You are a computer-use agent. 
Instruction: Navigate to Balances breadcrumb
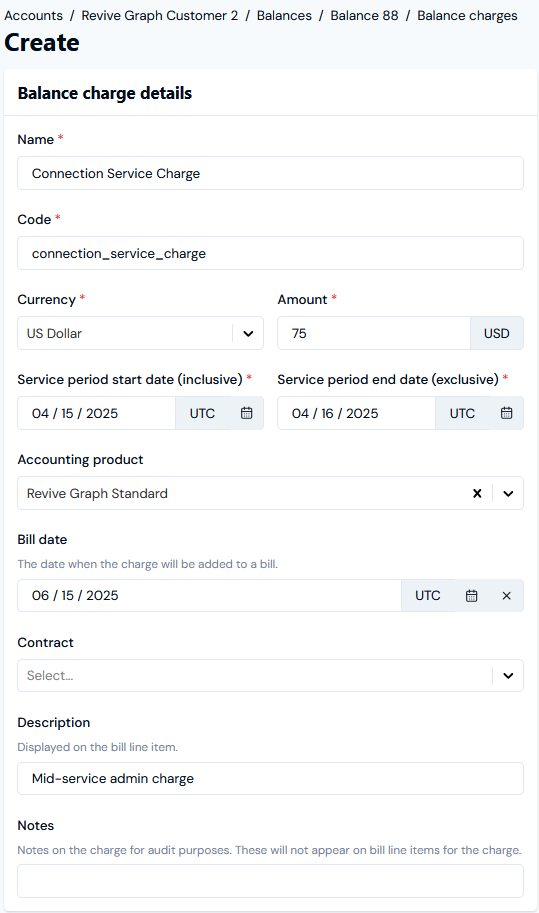pos(284,16)
